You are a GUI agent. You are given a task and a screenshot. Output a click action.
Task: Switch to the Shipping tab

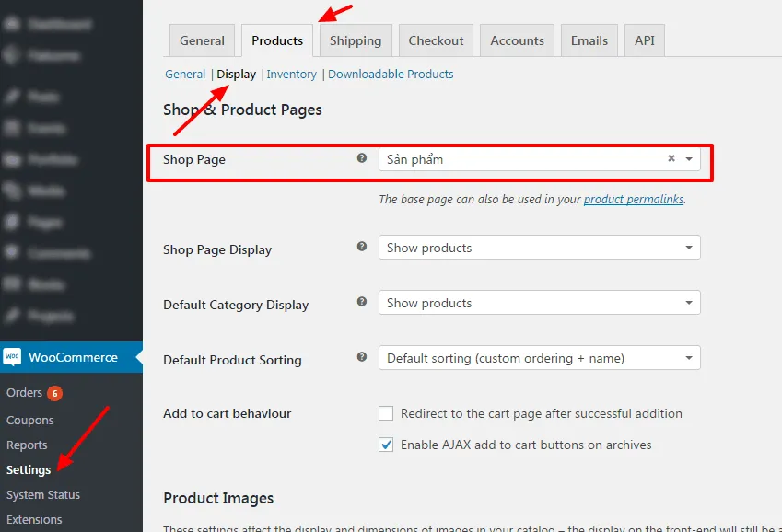click(356, 40)
